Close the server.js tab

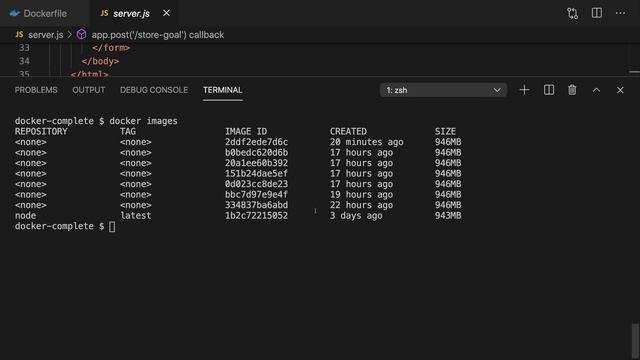166,13
